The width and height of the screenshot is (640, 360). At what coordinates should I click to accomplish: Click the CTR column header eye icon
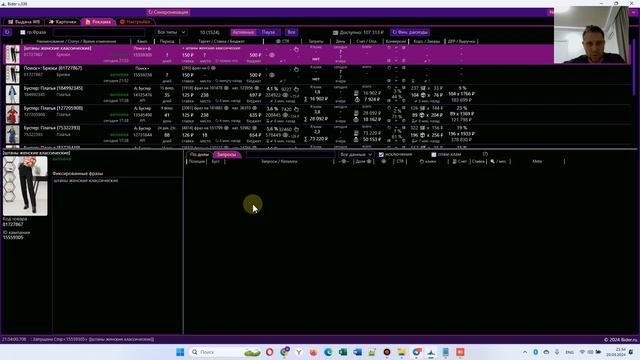click(x=278, y=41)
